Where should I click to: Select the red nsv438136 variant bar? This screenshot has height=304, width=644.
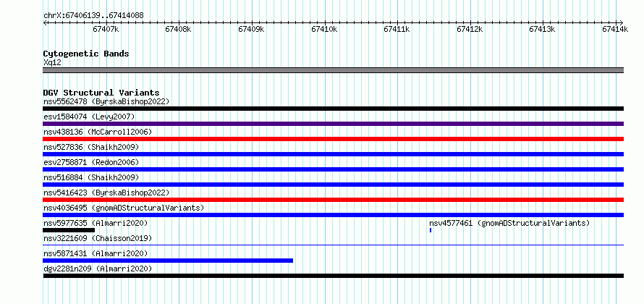333,139
